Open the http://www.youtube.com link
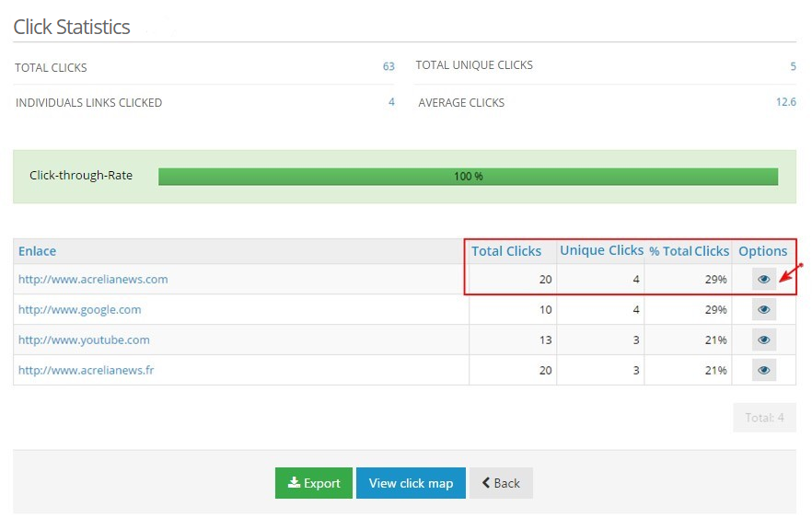 84,340
